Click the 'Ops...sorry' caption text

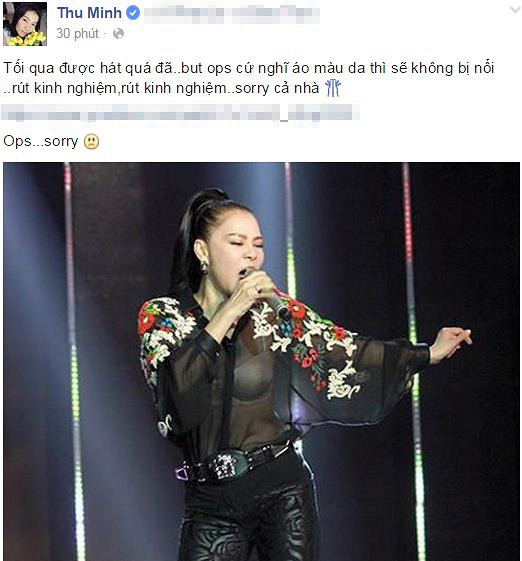40,141
